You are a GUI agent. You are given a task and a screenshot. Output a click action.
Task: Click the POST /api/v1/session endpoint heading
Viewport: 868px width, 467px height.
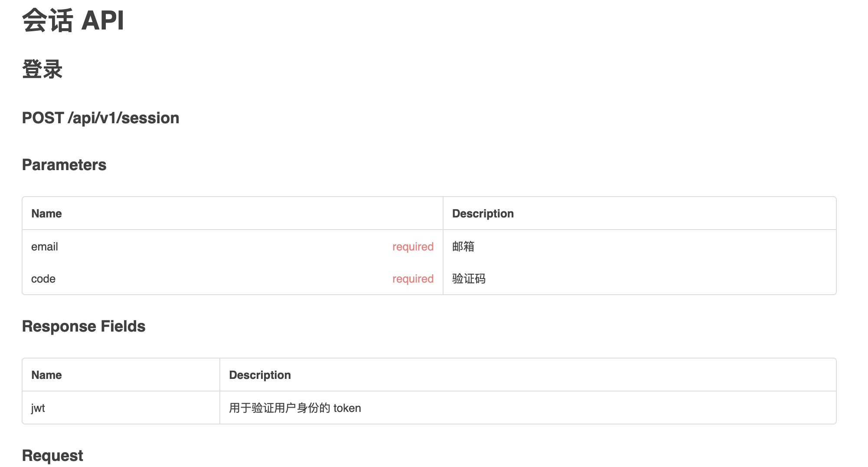coord(101,118)
